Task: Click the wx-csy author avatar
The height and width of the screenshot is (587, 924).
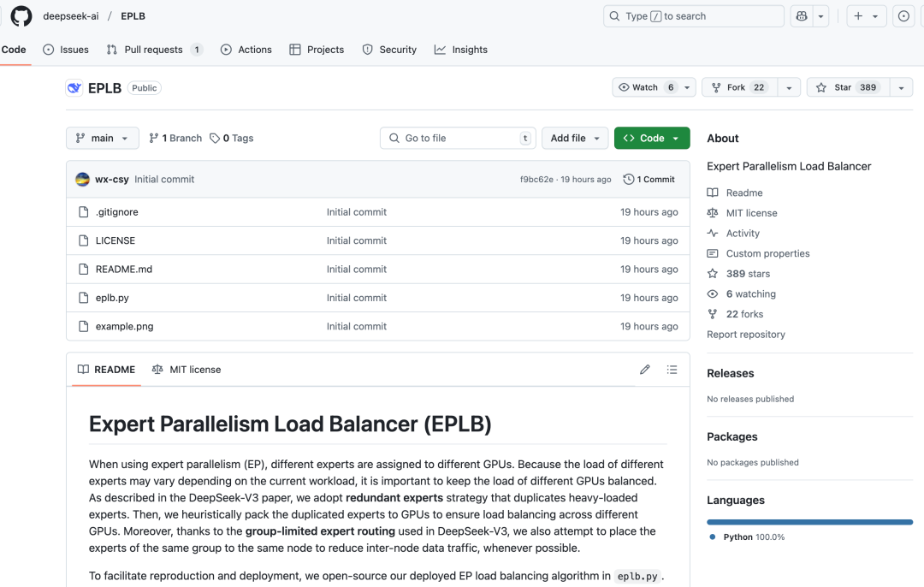Action: pos(82,179)
